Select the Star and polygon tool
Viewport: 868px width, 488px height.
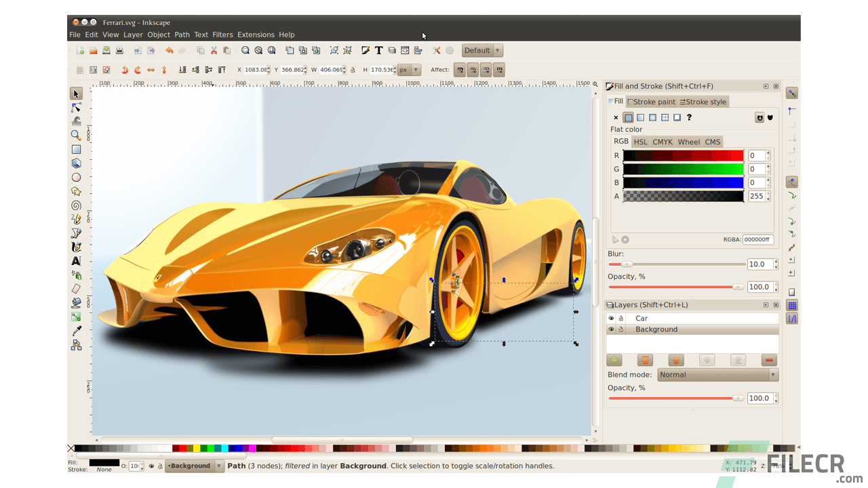[x=76, y=190]
